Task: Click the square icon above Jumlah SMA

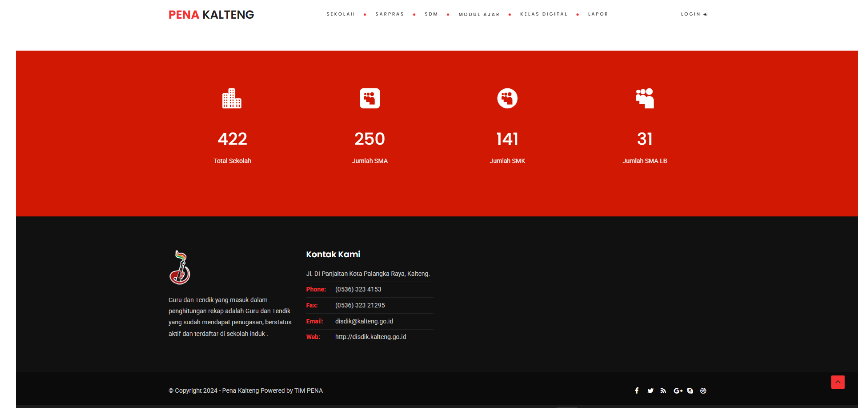Action: 370,98
